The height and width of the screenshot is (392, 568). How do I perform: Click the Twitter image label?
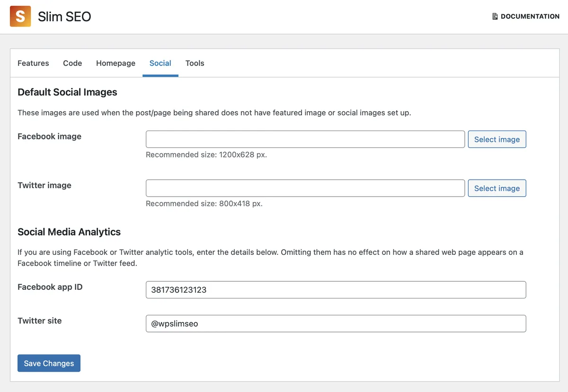[44, 185]
